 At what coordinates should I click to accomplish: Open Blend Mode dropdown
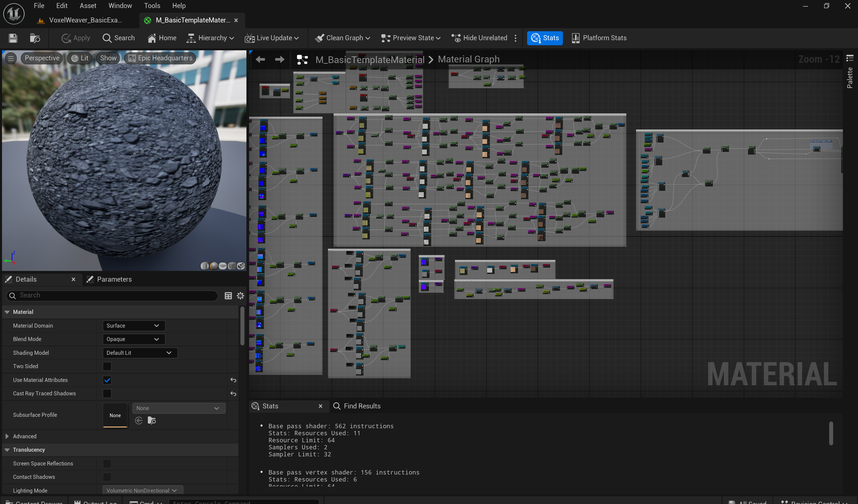[x=133, y=339]
